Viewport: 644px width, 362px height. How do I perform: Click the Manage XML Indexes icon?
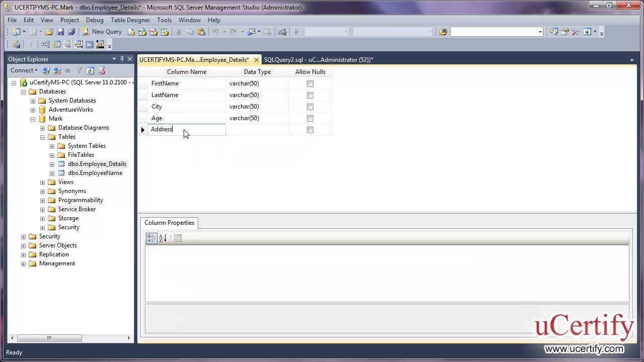point(78,44)
